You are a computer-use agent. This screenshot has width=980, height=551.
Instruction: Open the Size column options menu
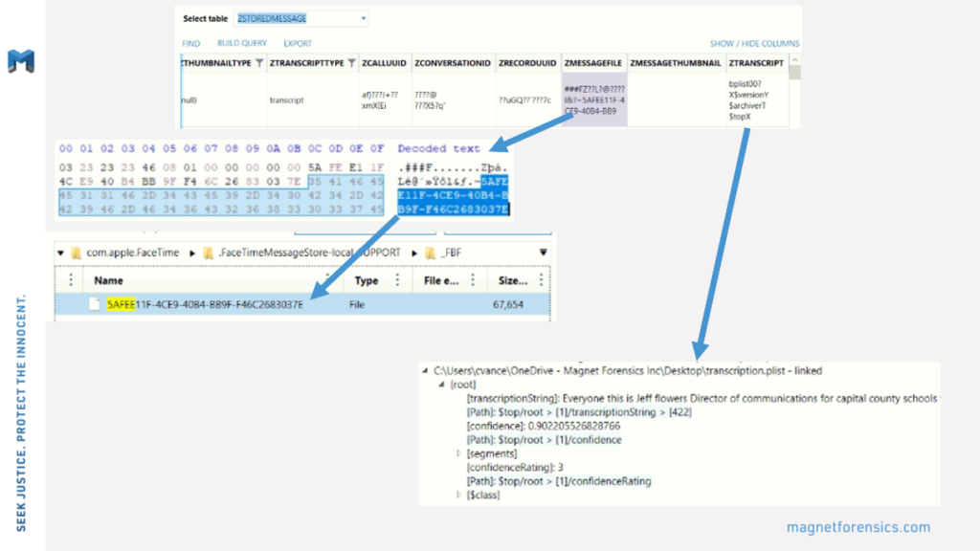click(542, 280)
